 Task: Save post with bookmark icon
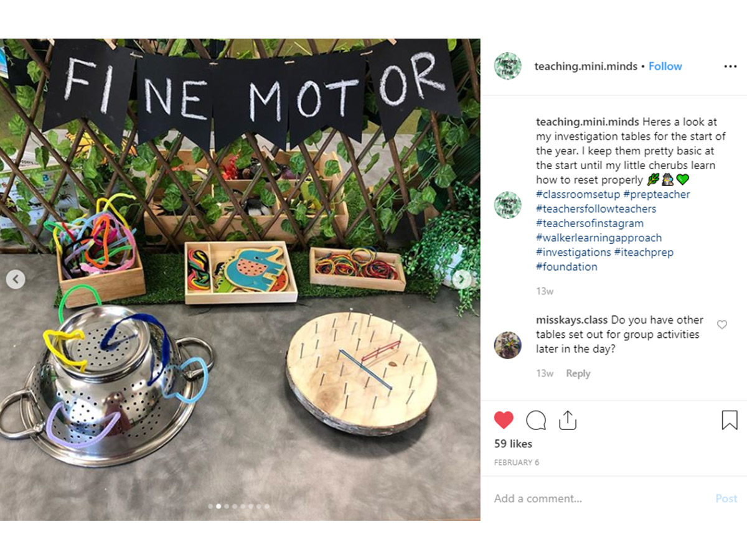pyautogui.click(x=730, y=420)
